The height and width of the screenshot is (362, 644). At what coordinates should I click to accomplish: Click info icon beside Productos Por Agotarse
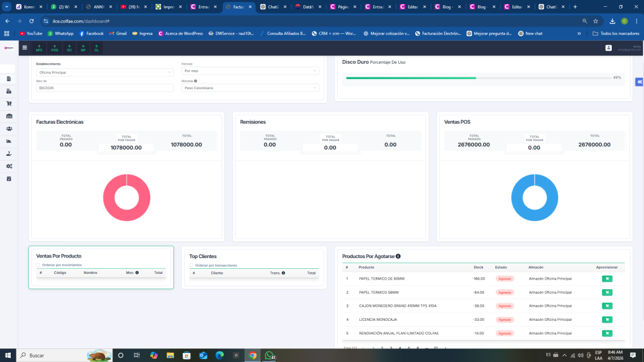[398, 256]
